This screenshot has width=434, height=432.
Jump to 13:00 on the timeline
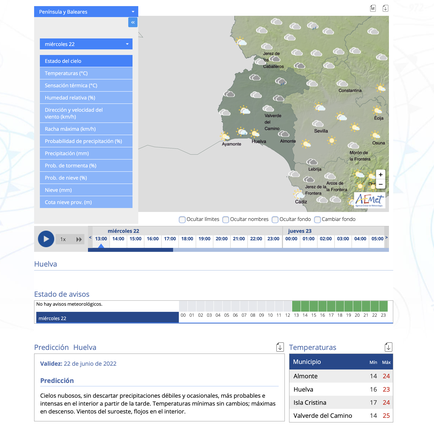click(101, 239)
